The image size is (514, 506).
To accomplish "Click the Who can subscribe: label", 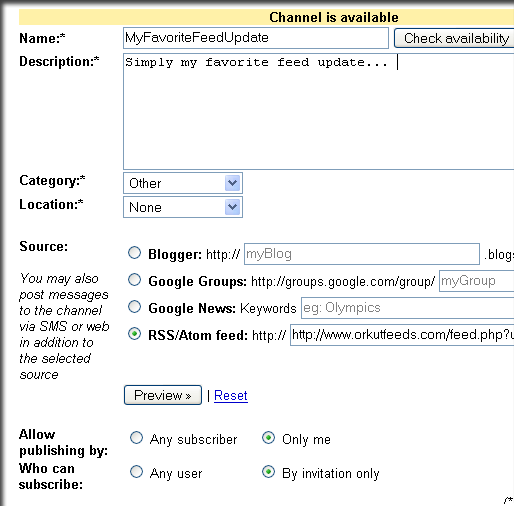I will [51, 476].
